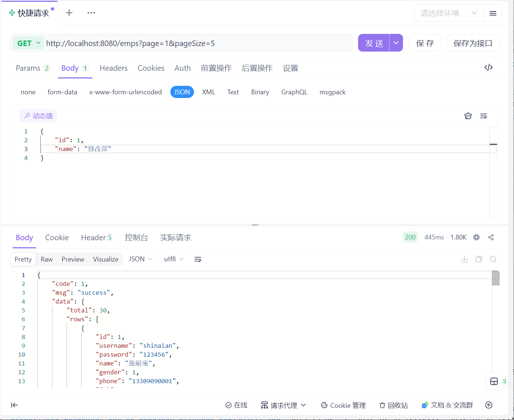Click the upload arrow circle icon in footer
The height and width of the screenshot is (420, 514).
tap(489, 405)
